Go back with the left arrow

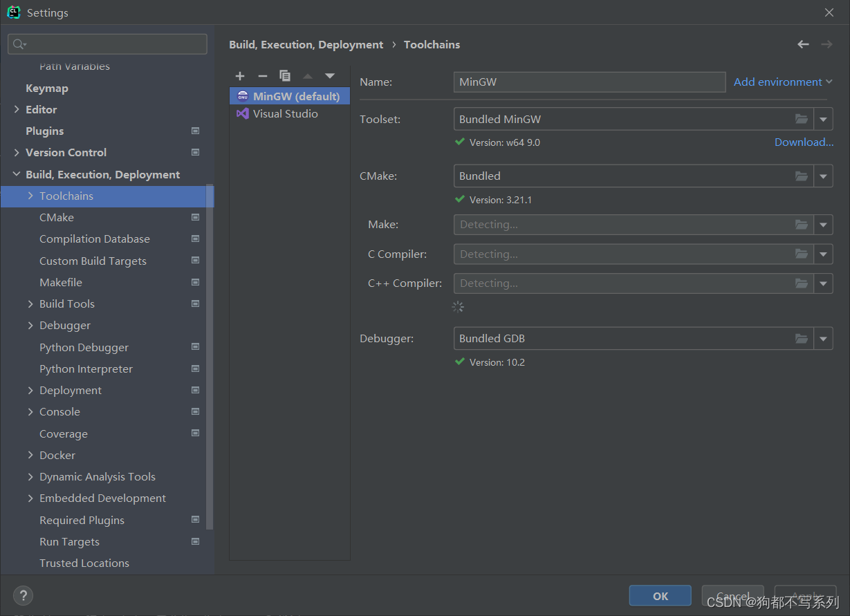click(803, 44)
